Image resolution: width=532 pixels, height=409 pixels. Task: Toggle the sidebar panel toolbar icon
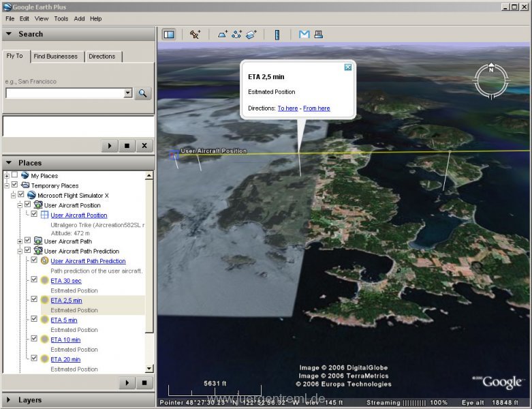[169, 34]
